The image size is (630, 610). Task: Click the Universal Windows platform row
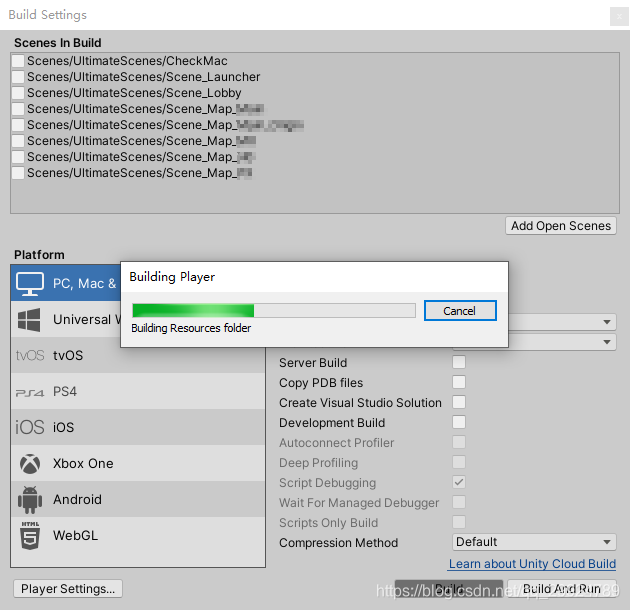coord(66,319)
